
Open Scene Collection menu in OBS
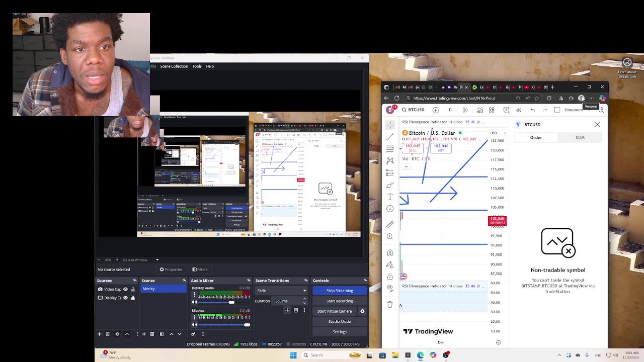tap(174, 66)
